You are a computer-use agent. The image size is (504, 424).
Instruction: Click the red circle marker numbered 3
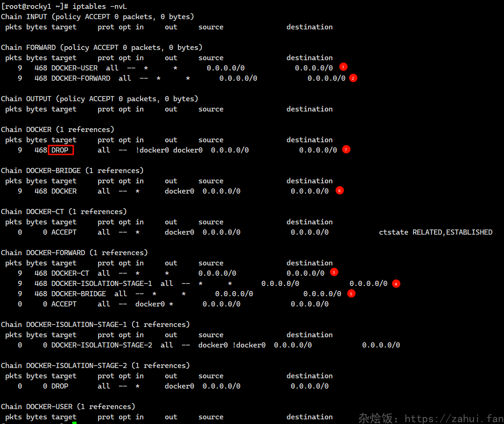click(x=334, y=272)
